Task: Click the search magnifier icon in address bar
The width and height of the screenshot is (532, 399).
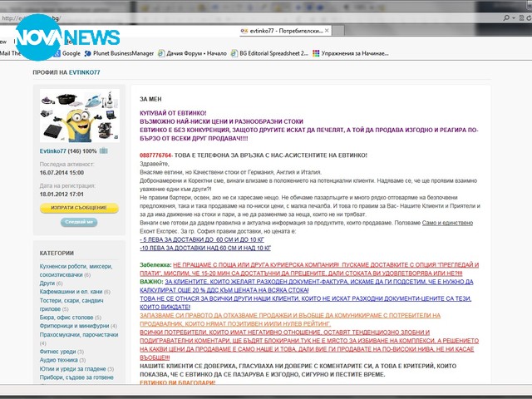Action: coord(506,17)
